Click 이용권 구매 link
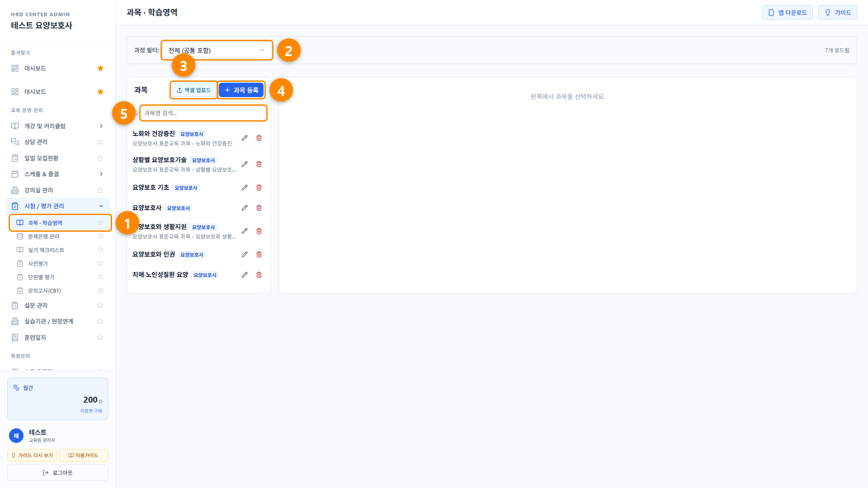Screen dimensions: 868x488 coord(91,411)
